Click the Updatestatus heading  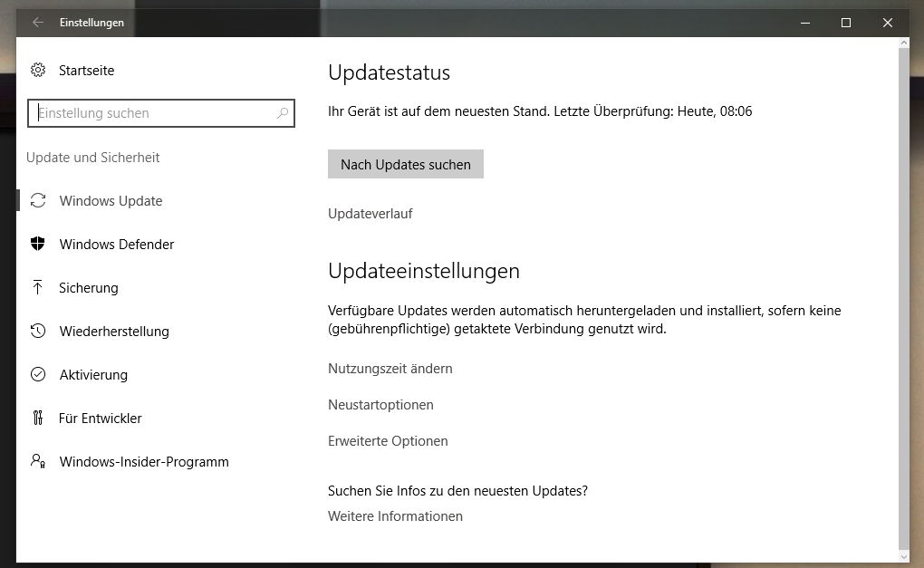tap(389, 72)
